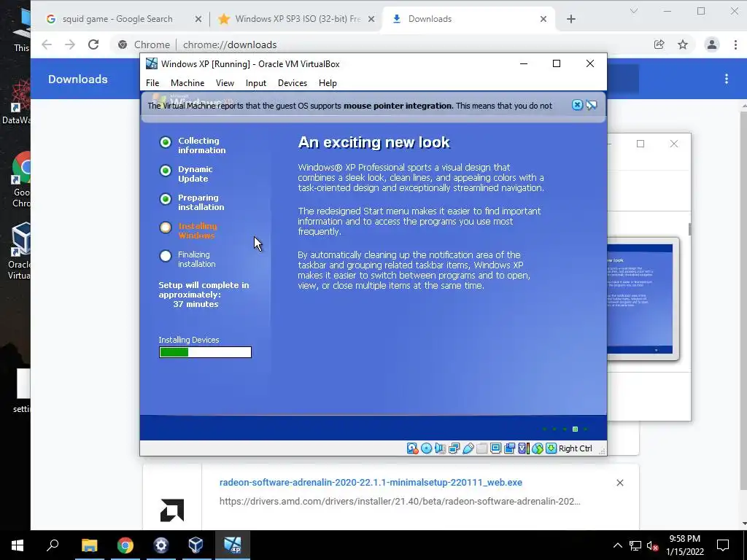The image size is (747, 560).
Task: Click the chrome://downloads address bar
Action: pos(381,44)
